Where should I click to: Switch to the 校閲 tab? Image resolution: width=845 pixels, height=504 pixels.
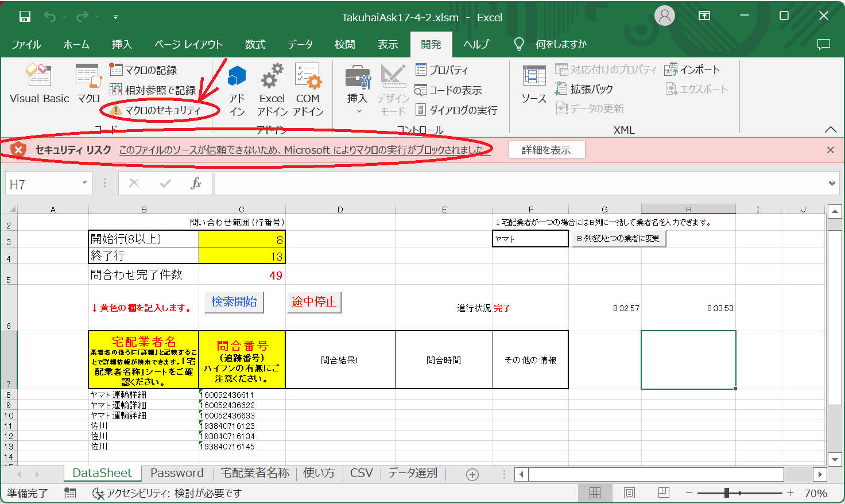(345, 44)
